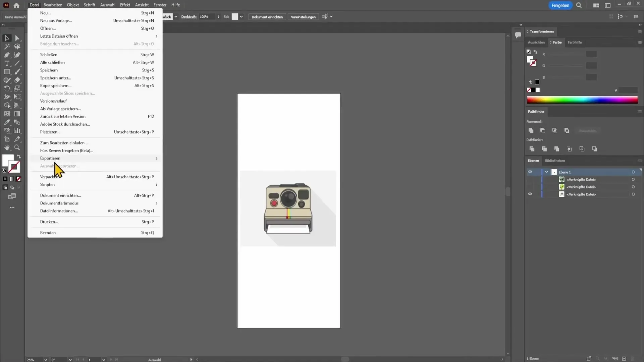Select the Zoom magnifier tool in toolbar
Viewport: 644px width, 362px height.
pyautogui.click(x=17, y=147)
